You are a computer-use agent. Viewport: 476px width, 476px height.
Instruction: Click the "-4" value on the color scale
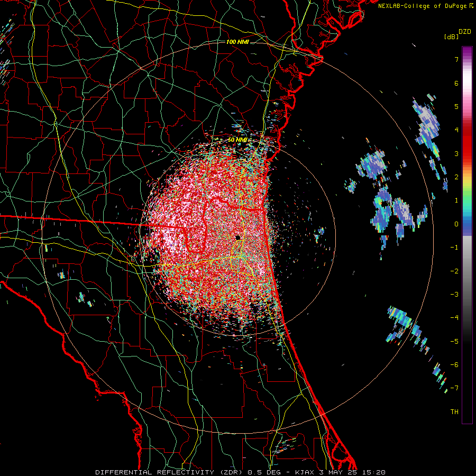(x=454, y=318)
